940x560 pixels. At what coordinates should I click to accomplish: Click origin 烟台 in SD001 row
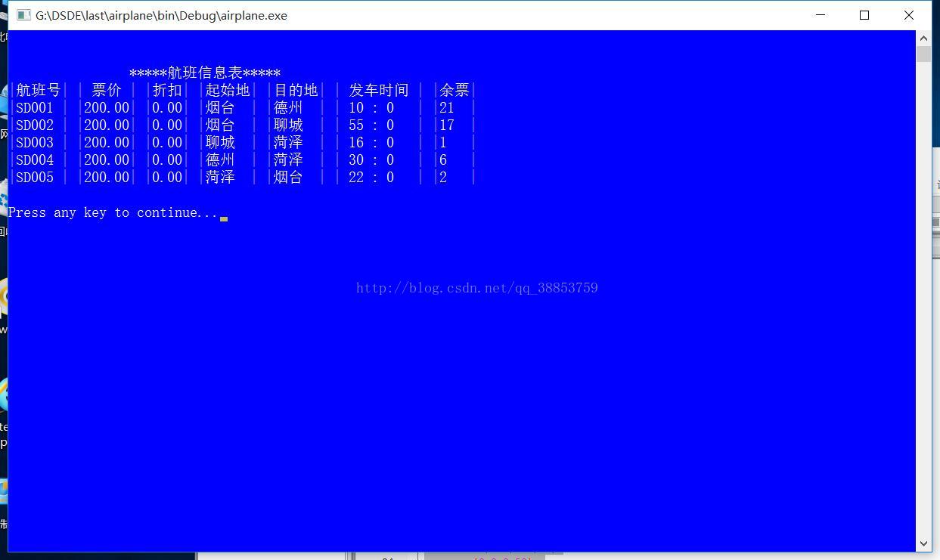[x=220, y=107]
